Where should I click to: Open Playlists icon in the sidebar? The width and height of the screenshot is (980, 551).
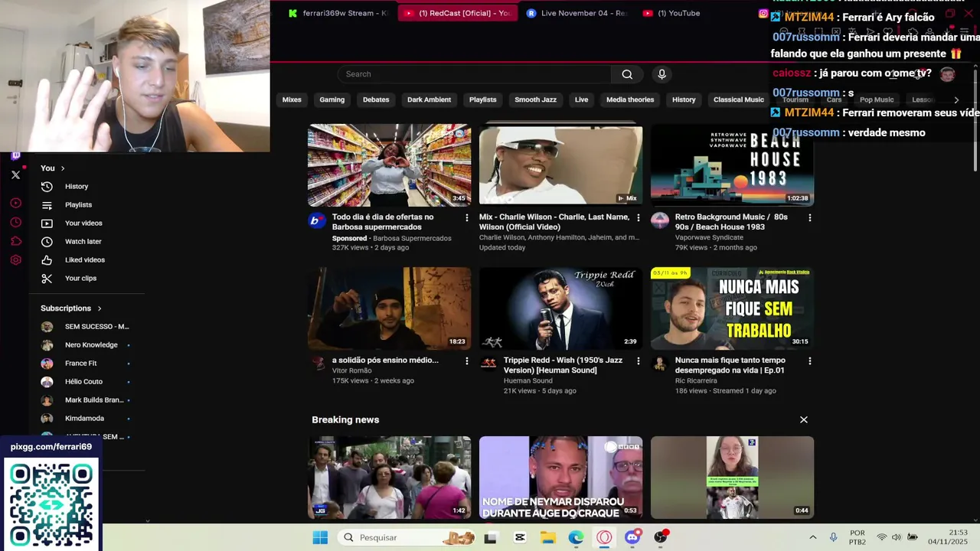(47, 205)
